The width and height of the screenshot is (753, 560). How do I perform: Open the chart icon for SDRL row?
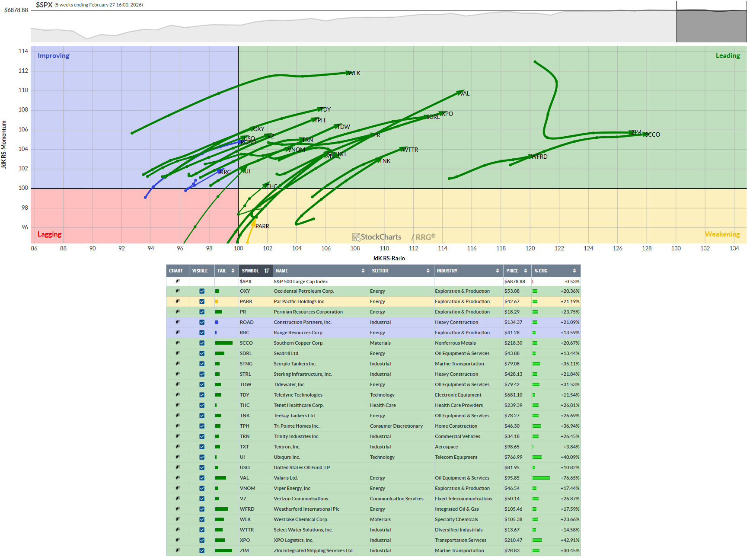coord(178,353)
